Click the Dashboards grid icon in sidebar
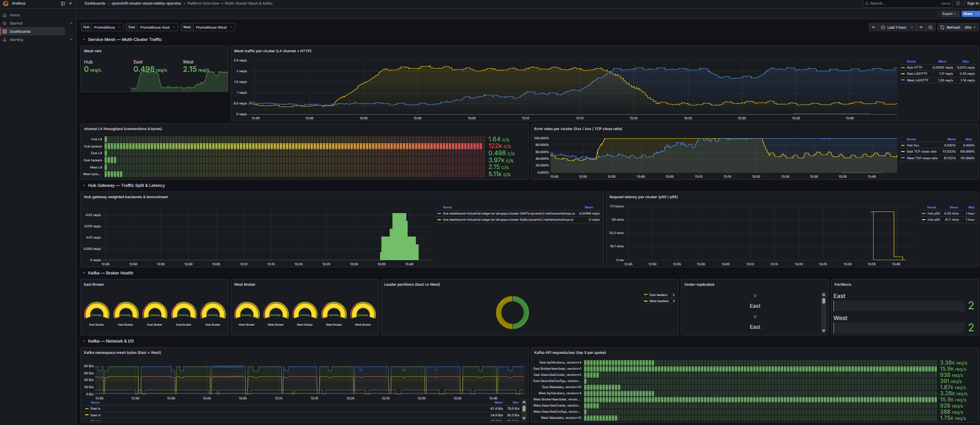 [x=5, y=32]
